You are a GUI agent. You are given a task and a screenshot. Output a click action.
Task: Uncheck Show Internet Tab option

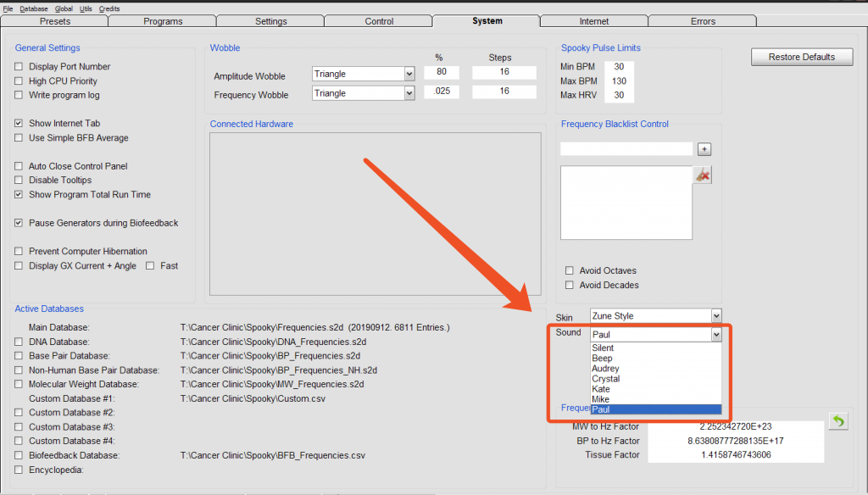19,124
